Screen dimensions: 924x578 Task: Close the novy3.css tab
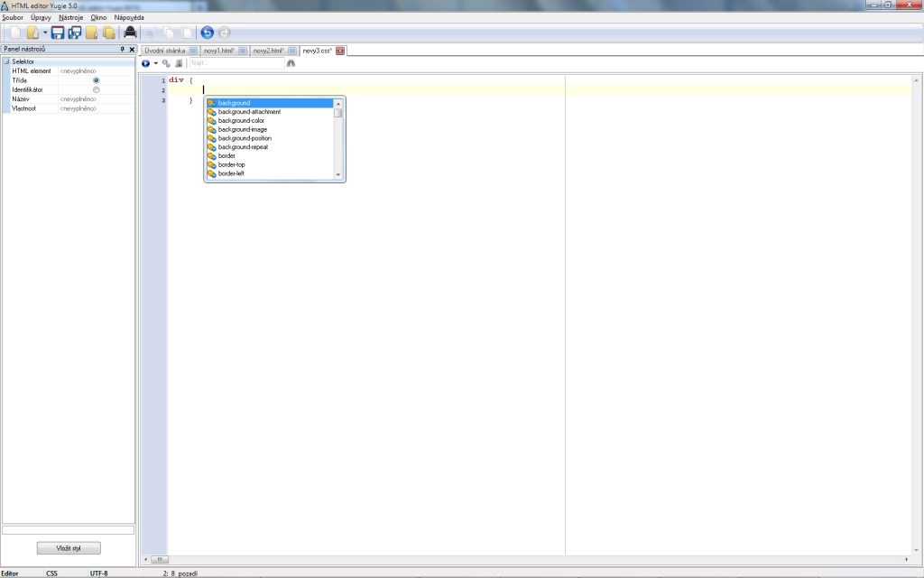(340, 51)
